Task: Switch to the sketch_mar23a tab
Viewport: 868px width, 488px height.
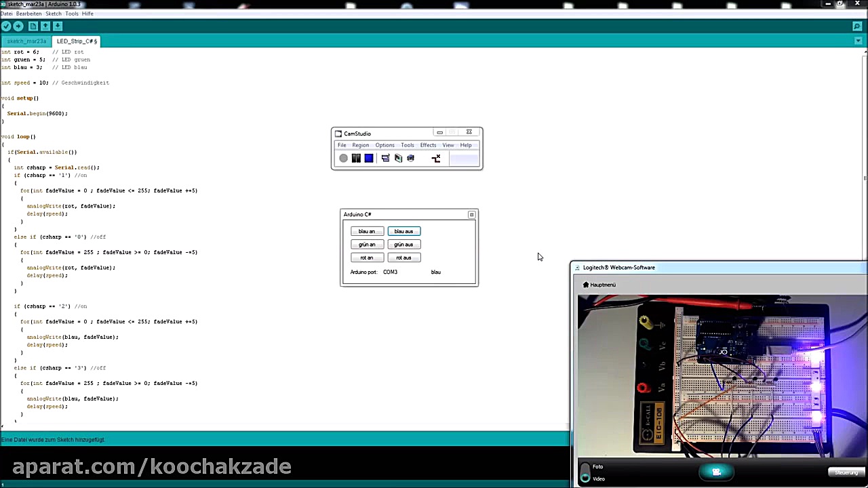Action: 26,41
